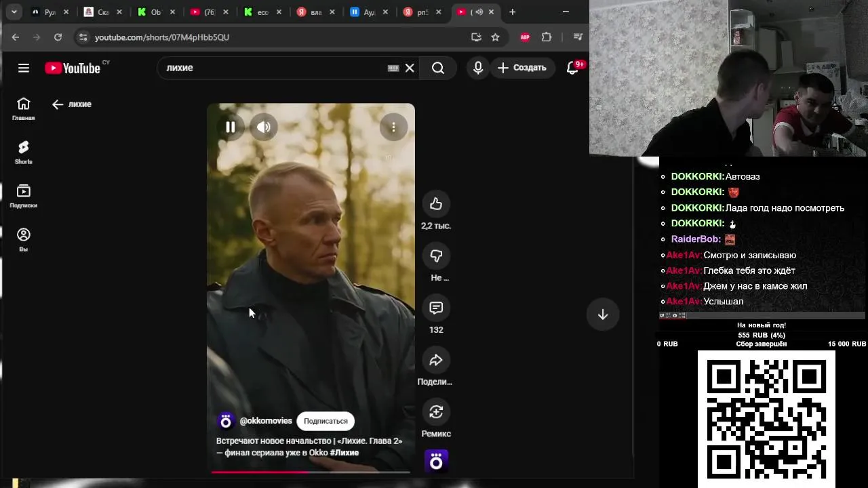Image resolution: width=868 pixels, height=488 pixels.
Task: Switch to the Рул browser tab
Action: 50,12
